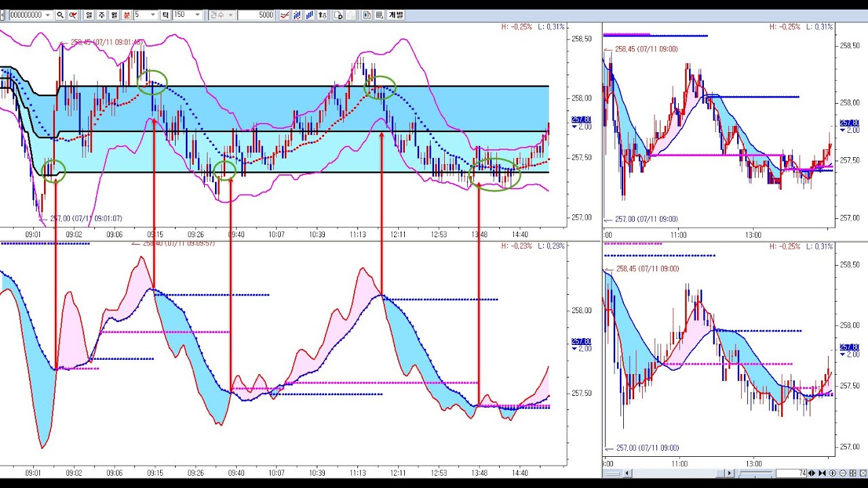Screen dimensions: 868x488
Task: Click the red search-cancel icon beside the magnifier
Action: pyautogui.click(x=73, y=15)
